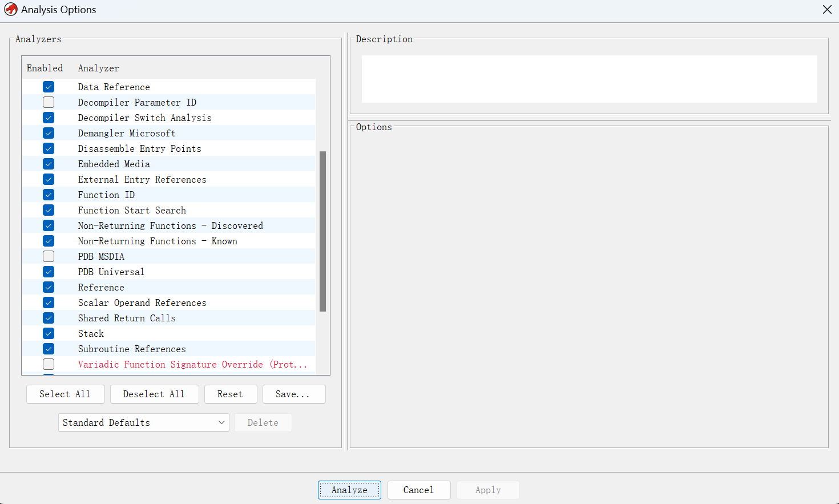Viewport: 839px width, 504px height.
Task: Select Decompiler Switch Analysis row text
Action: click(145, 118)
